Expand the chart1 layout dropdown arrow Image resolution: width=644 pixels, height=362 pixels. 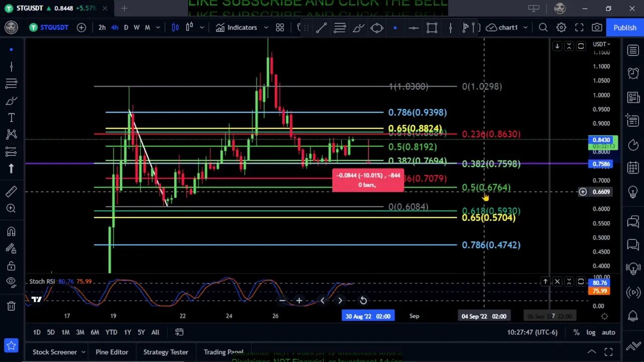click(x=526, y=28)
